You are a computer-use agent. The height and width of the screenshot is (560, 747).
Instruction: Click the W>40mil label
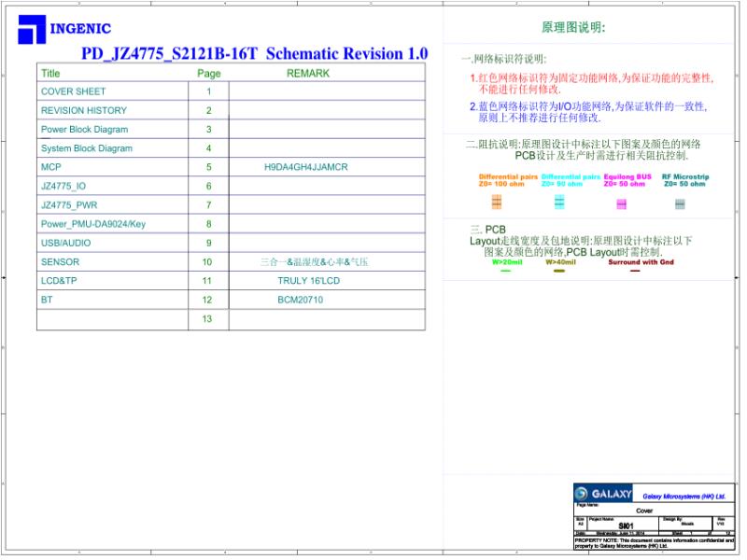click(x=561, y=262)
